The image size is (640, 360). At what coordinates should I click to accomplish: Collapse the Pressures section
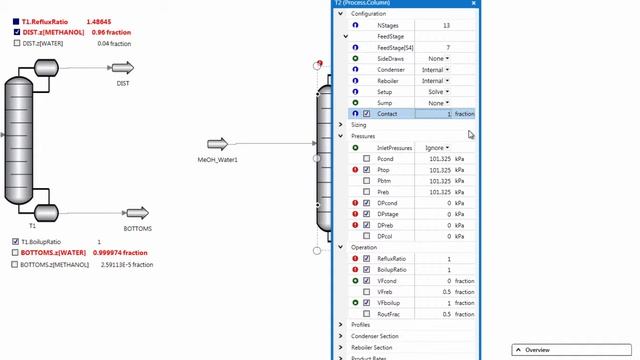(340, 136)
